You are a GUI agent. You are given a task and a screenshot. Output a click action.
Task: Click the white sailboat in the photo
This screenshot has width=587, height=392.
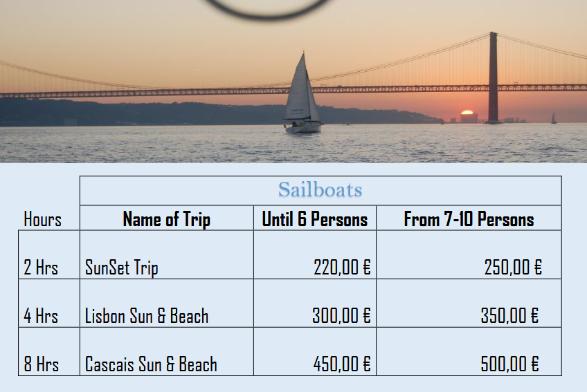302,97
